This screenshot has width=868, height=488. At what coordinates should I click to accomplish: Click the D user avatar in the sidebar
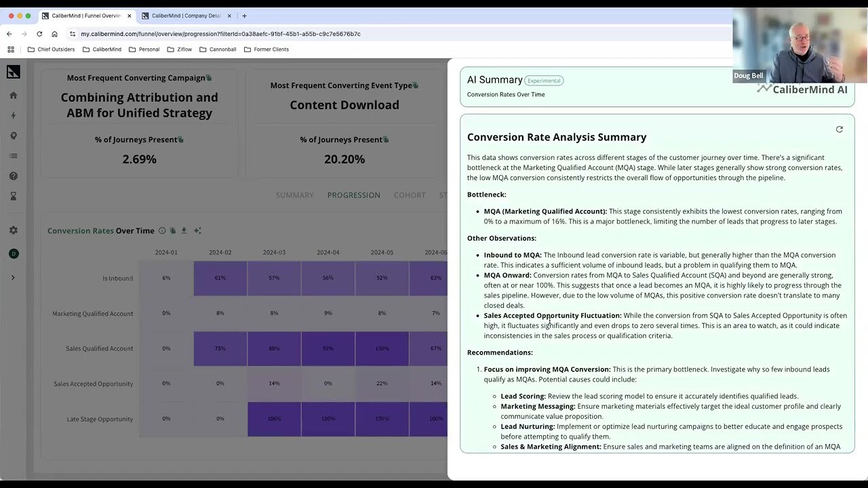(x=14, y=253)
